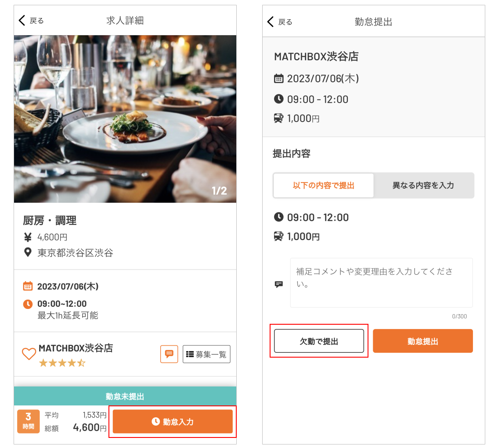The height and width of the screenshot is (448, 498).
Task: Tap the teal 勤怠未提出 status banner
Action: coord(125,396)
